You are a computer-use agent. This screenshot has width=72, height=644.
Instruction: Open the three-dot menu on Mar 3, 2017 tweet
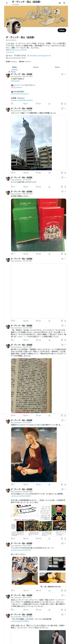click(65, 595)
